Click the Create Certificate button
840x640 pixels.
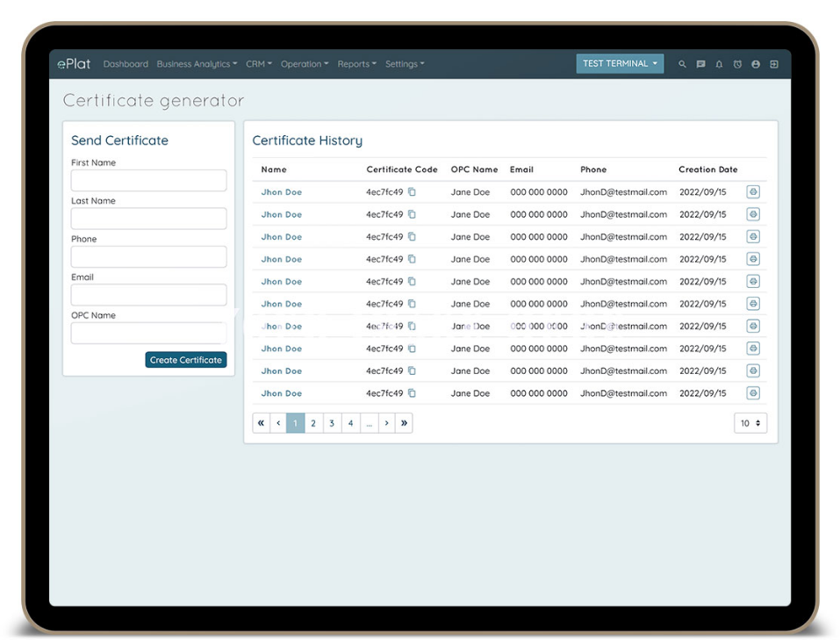[x=186, y=360]
